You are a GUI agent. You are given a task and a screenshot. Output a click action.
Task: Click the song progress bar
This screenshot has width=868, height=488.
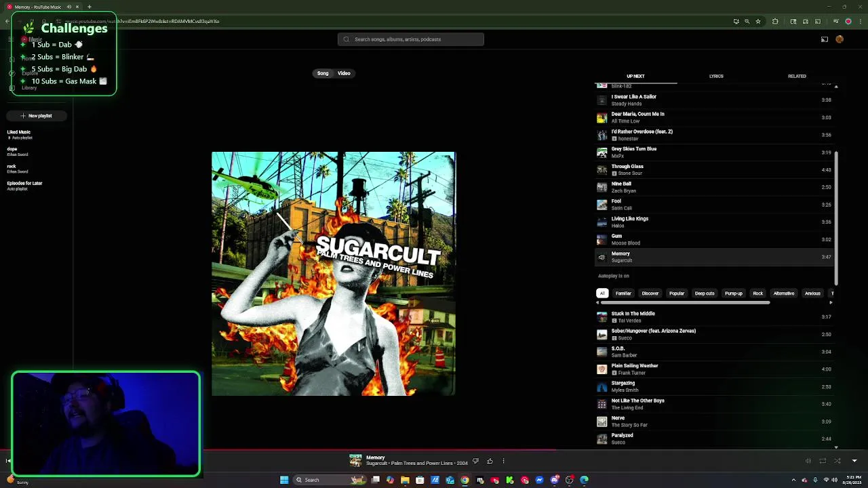pos(434,449)
